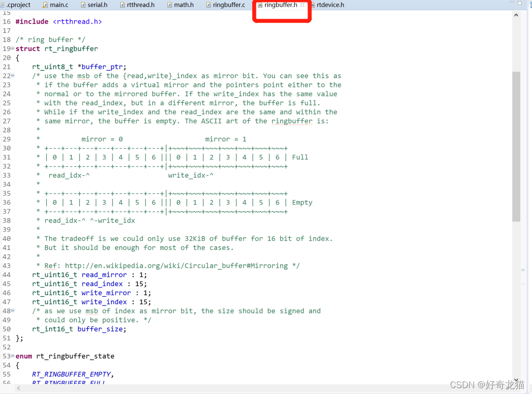Click '^-write_idx' on line 38

[x=112, y=220]
